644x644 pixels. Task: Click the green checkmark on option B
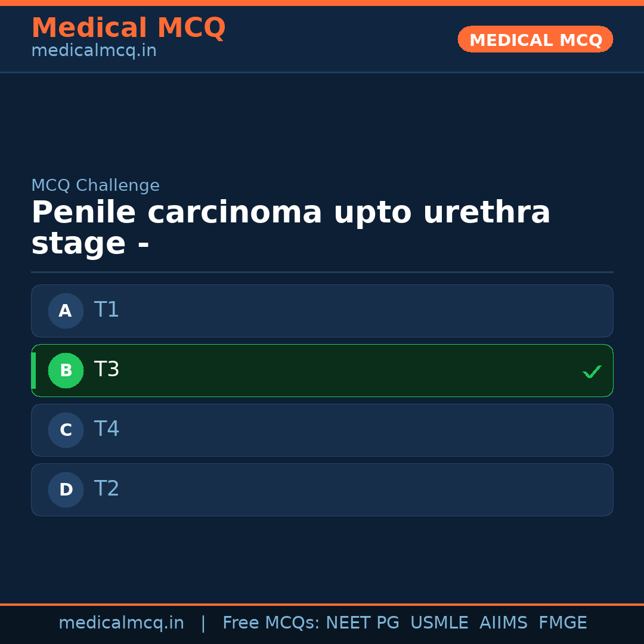(x=592, y=371)
